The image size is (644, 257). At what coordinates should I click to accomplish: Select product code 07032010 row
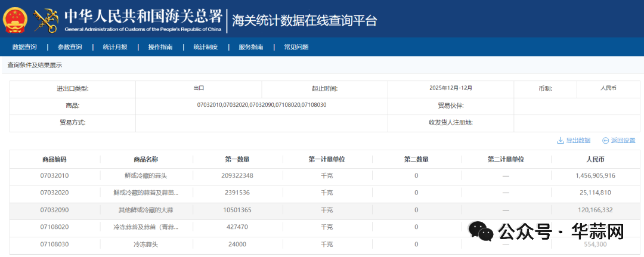pos(55,176)
